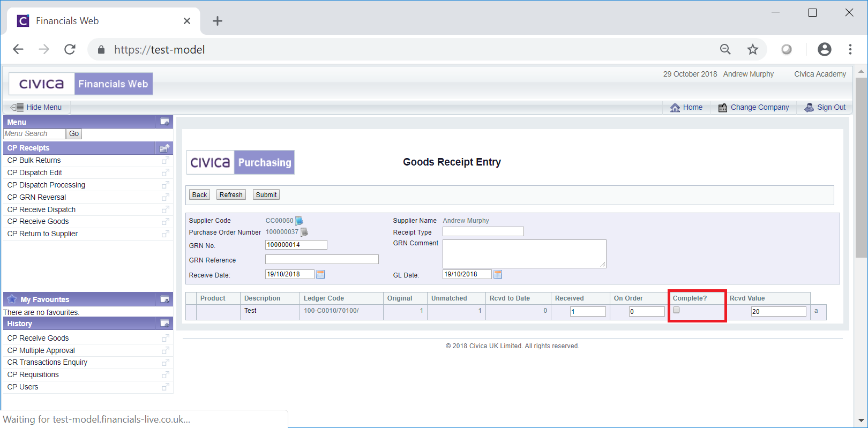
Task: Click the Menu panel header icon
Action: (164, 122)
